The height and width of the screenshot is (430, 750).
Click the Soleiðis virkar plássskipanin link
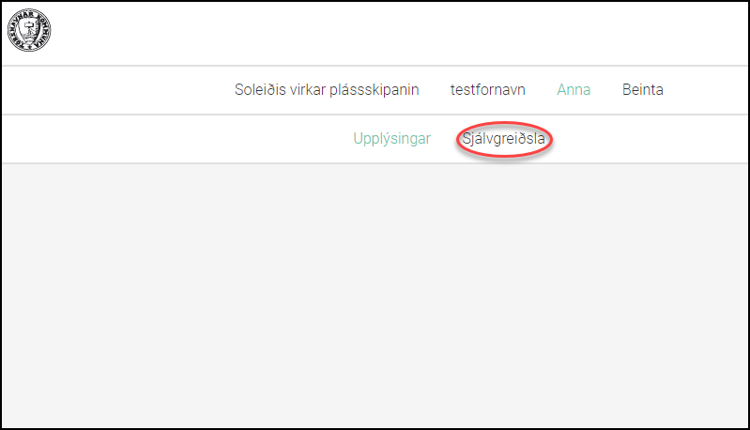click(x=326, y=90)
